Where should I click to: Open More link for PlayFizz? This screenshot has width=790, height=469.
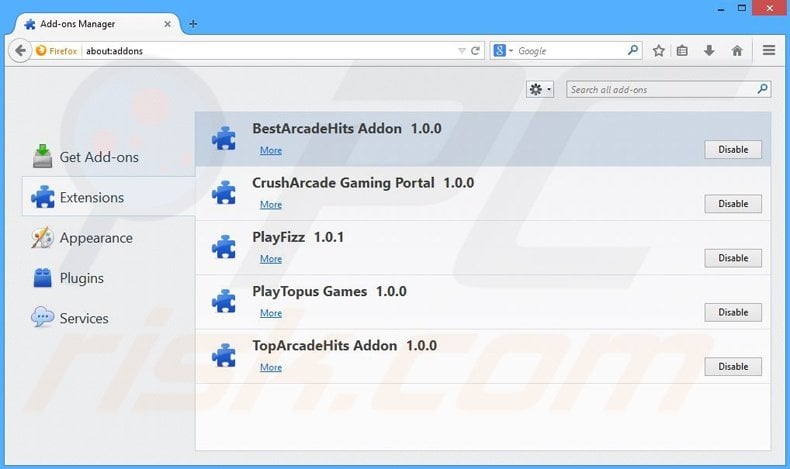click(x=271, y=259)
